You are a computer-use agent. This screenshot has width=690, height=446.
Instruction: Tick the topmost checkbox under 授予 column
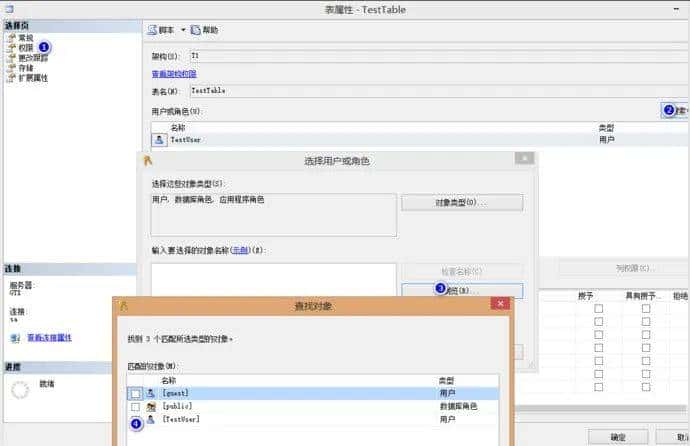point(598,309)
